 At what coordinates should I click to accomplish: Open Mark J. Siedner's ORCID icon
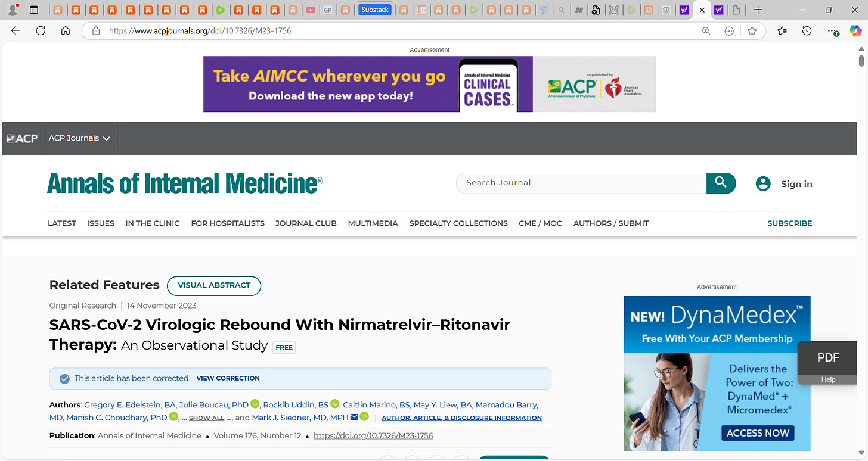pyautogui.click(x=364, y=416)
